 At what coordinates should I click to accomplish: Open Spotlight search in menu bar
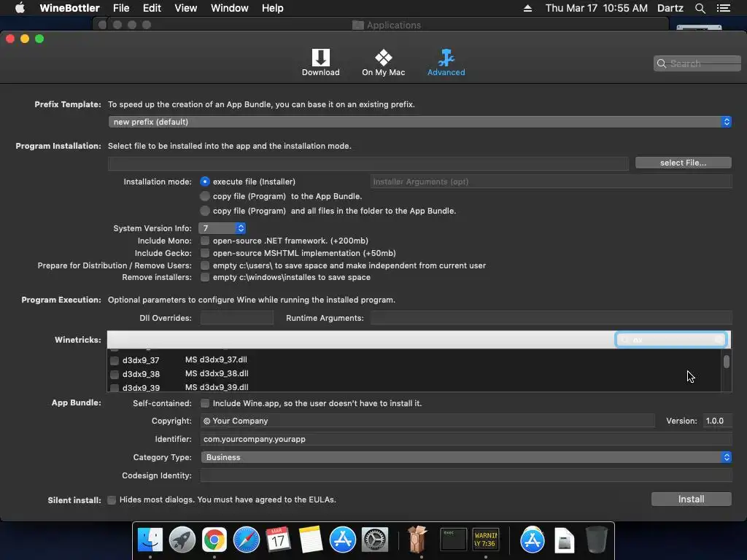700,8
